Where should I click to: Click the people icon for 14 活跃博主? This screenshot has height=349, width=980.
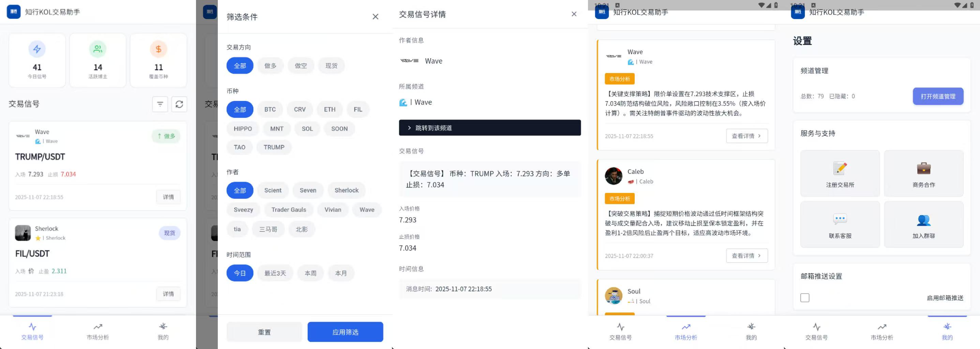click(98, 49)
